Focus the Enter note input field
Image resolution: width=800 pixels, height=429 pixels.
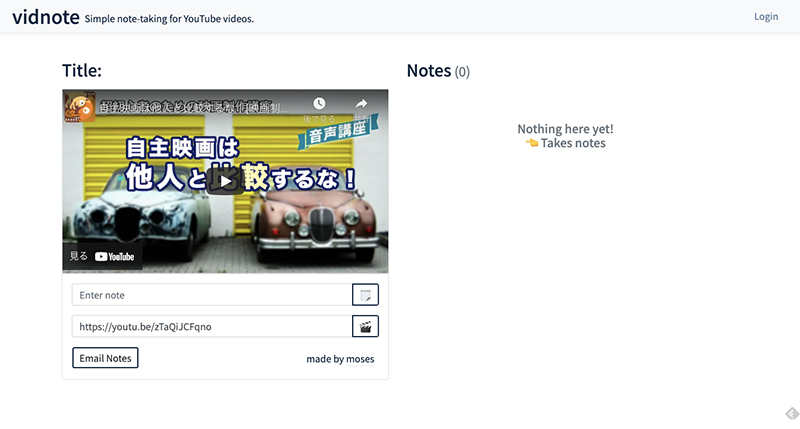click(x=212, y=295)
